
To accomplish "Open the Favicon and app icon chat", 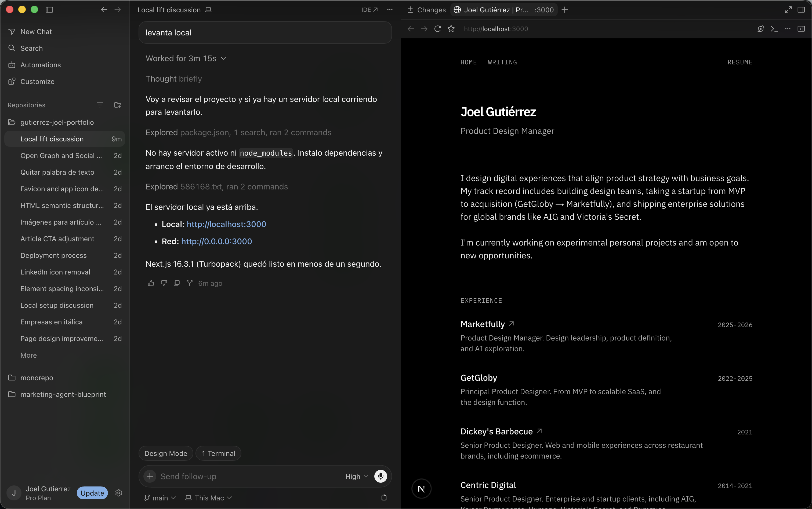I will [65, 189].
